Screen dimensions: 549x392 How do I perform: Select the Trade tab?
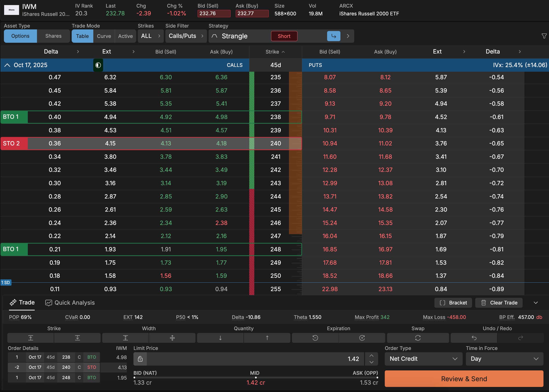pos(22,302)
